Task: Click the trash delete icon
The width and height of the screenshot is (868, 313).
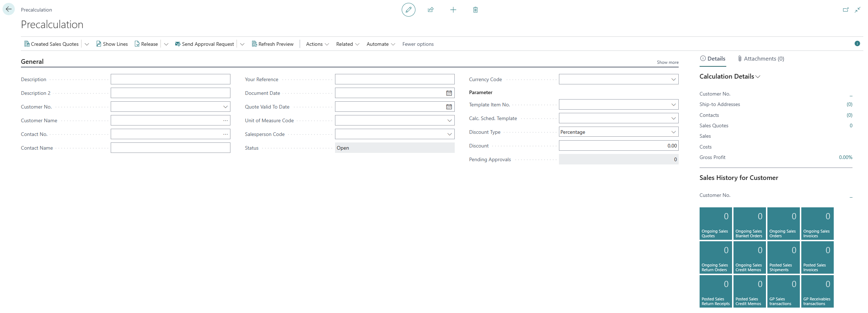Action: [x=475, y=10]
